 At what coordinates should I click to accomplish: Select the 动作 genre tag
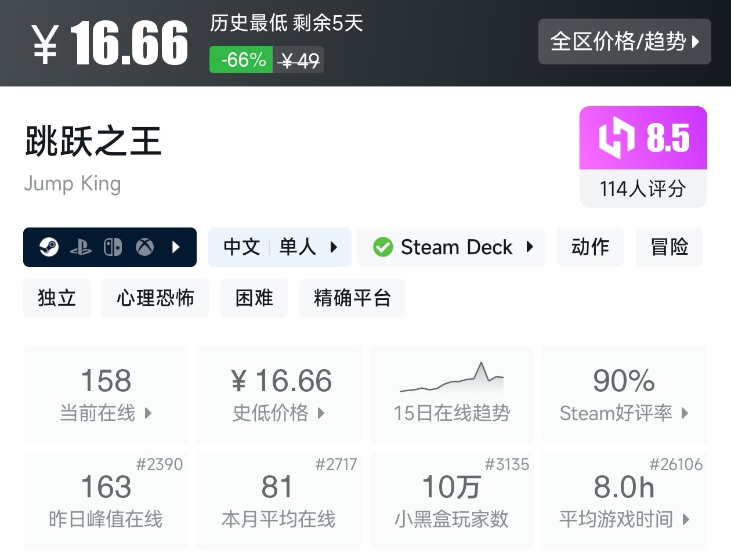click(x=590, y=247)
